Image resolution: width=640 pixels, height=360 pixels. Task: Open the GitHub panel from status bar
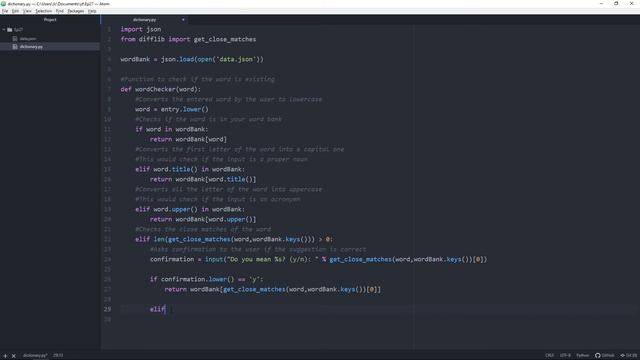tap(604, 356)
